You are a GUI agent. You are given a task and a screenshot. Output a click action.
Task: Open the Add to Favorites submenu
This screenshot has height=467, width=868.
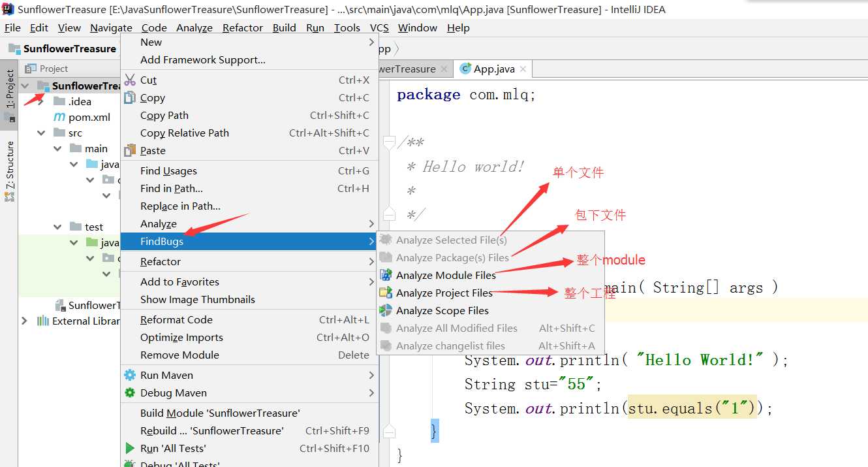249,282
